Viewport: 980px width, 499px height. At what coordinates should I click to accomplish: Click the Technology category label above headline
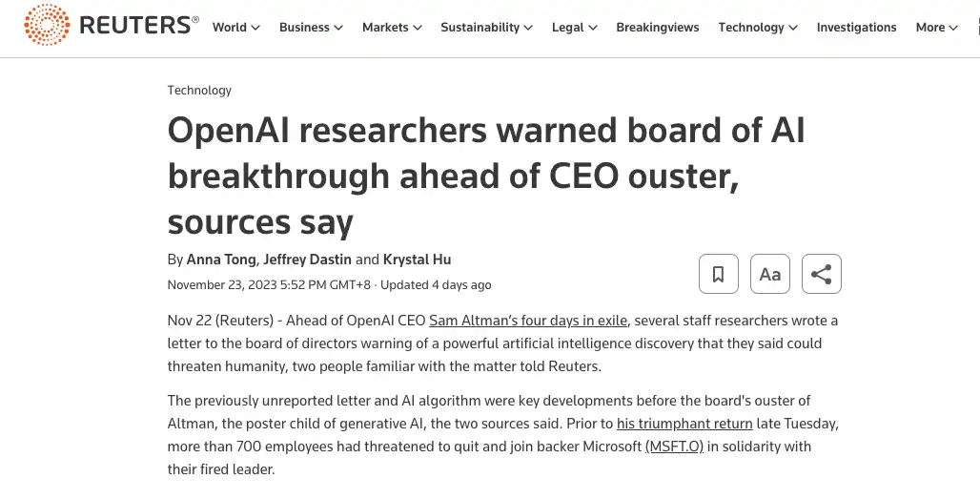pos(199,91)
